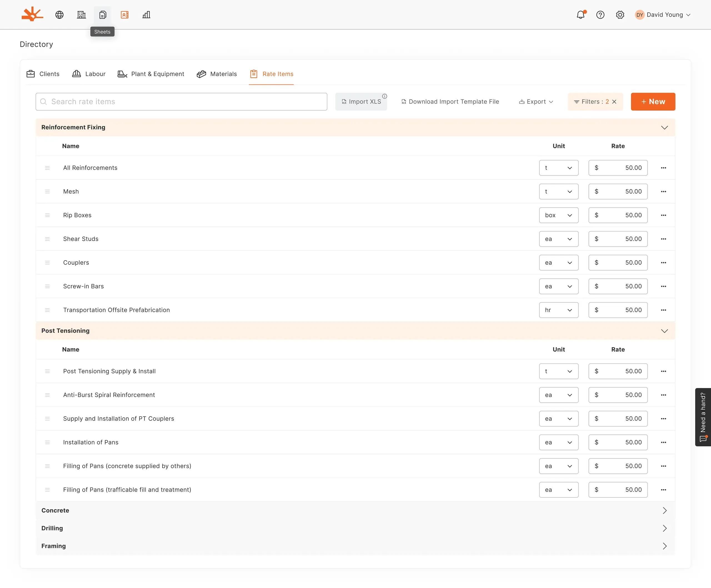Open more options for Supply and Installation of PT Couplers
This screenshot has height=588, width=711.
pyautogui.click(x=664, y=419)
